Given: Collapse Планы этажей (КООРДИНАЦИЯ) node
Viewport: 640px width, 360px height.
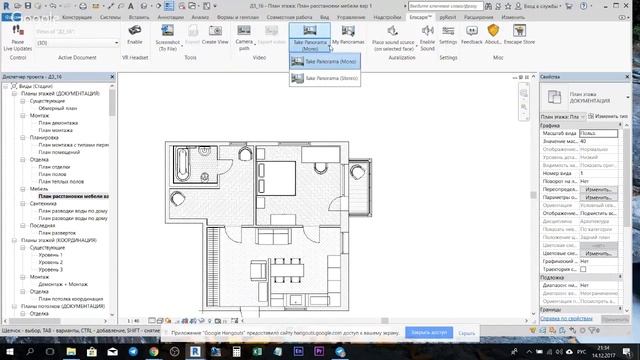Looking at the screenshot, I should [14, 240].
